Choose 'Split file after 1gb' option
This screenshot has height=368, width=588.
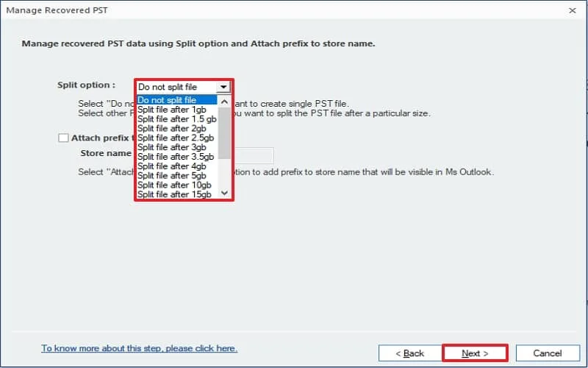[x=176, y=110]
